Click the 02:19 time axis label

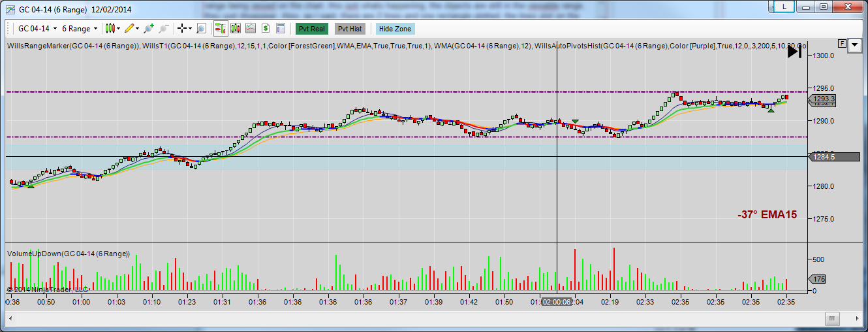coord(610,302)
